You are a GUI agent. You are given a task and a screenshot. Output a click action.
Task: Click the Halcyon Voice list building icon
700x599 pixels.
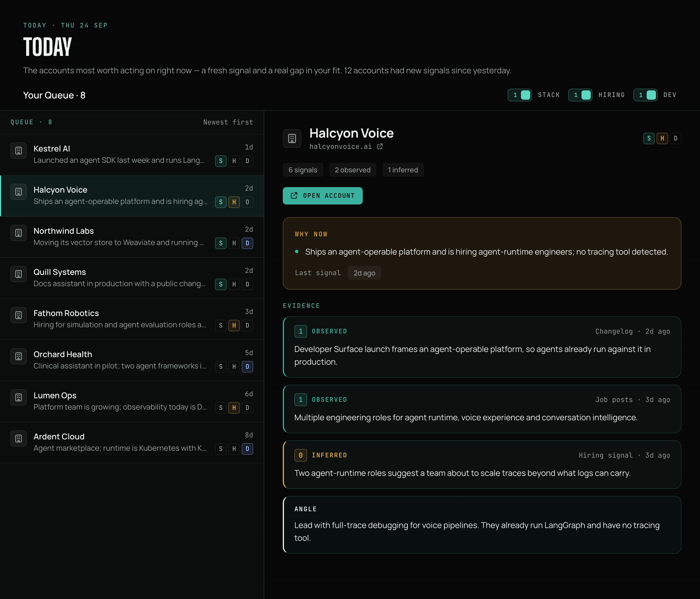[x=19, y=192]
